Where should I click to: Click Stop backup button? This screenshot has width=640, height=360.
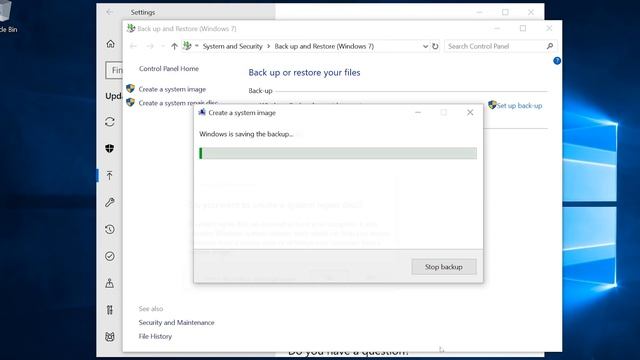pos(444,267)
